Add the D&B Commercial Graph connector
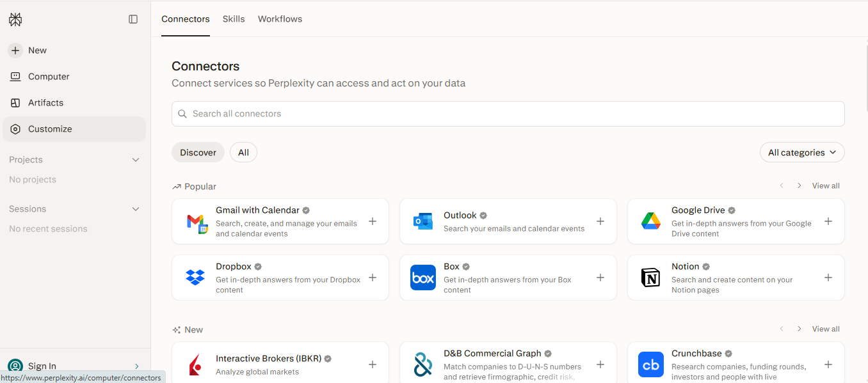Image resolution: width=868 pixels, height=383 pixels. (x=600, y=364)
